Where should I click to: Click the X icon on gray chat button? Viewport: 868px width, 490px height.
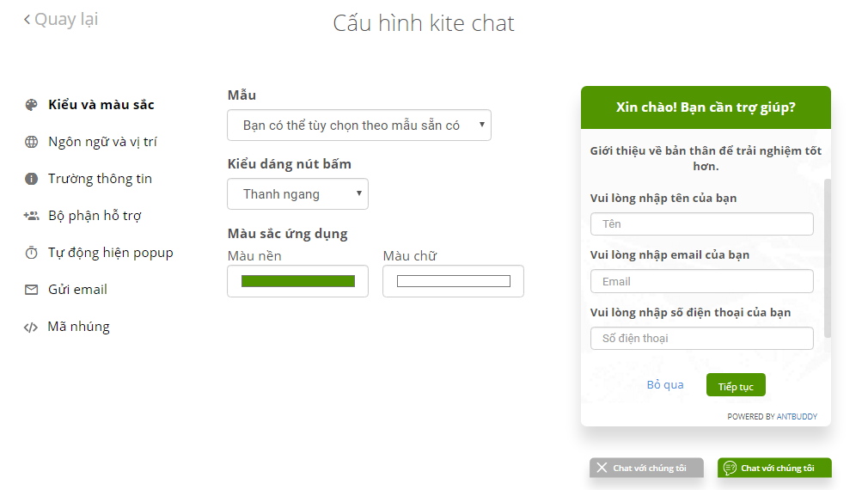(602, 468)
